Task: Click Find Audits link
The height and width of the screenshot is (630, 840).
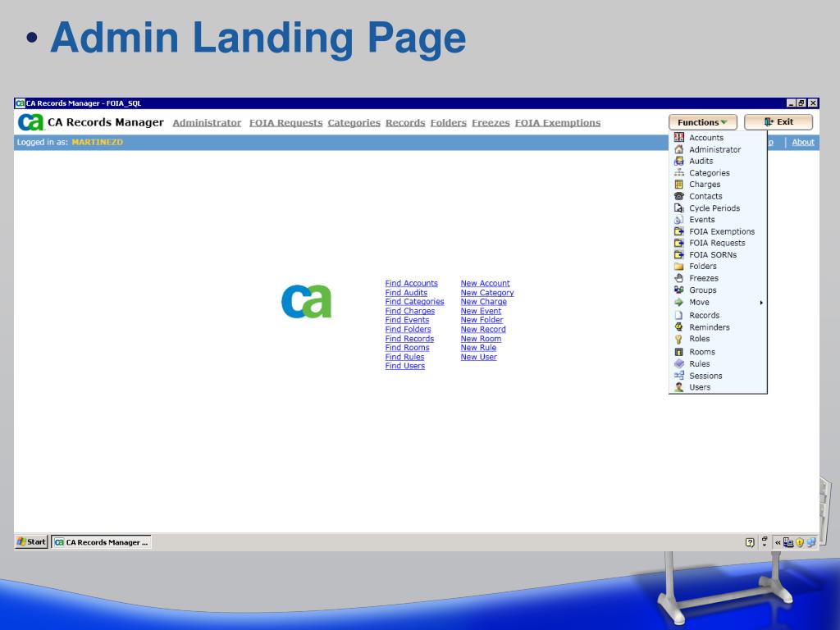Action: tap(406, 293)
